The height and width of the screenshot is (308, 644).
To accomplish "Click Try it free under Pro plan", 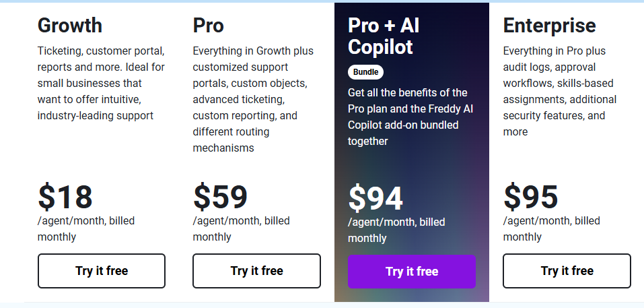I will [x=256, y=271].
